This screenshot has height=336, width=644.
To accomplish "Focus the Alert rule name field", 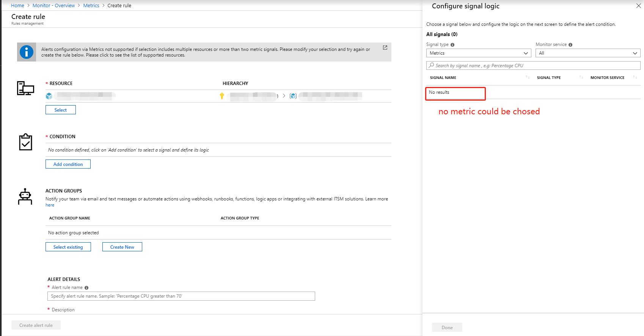I will 181,296.
